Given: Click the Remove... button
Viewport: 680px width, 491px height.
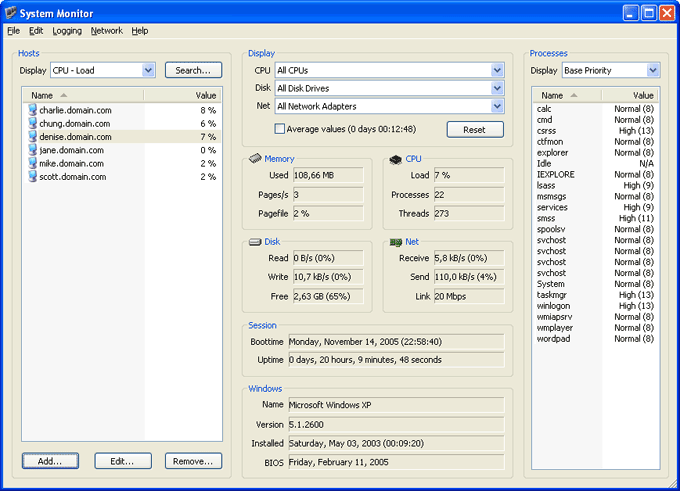Looking at the screenshot, I should click(x=193, y=461).
